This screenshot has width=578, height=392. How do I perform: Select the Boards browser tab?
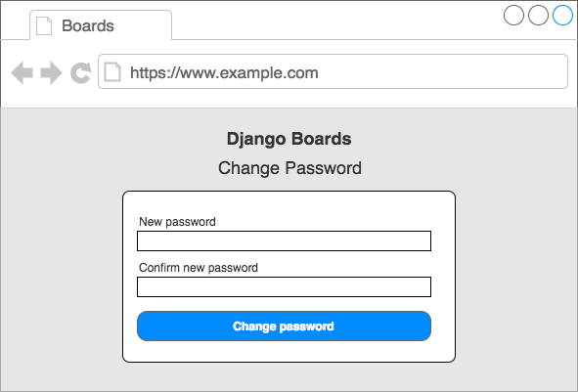tap(101, 25)
